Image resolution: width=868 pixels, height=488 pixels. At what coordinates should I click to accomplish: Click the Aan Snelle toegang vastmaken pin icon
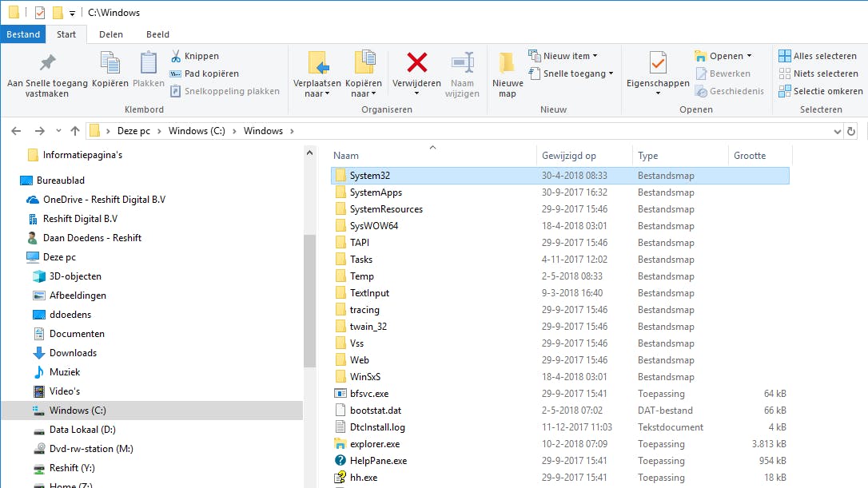[48, 62]
